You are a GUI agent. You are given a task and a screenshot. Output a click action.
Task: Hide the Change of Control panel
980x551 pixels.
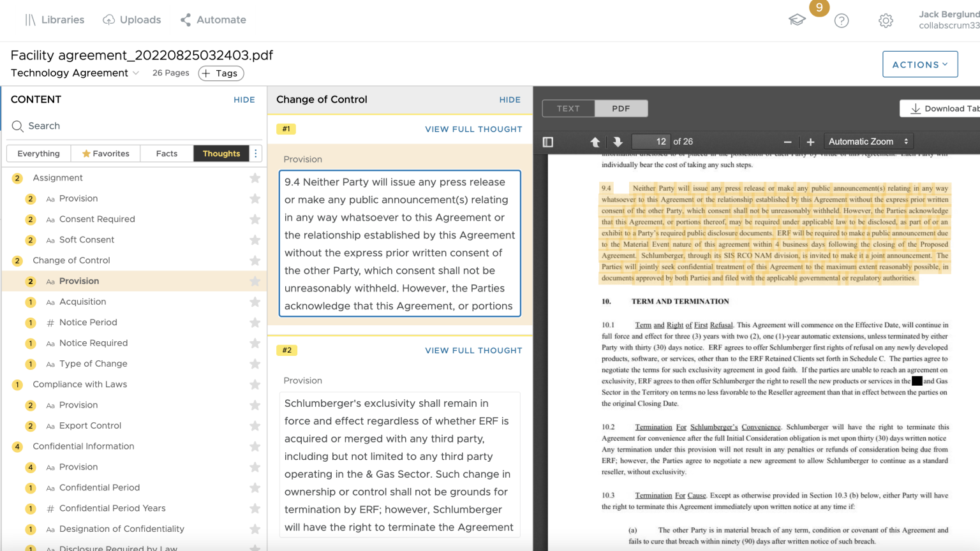pyautogui.click(x=510, y=99)
